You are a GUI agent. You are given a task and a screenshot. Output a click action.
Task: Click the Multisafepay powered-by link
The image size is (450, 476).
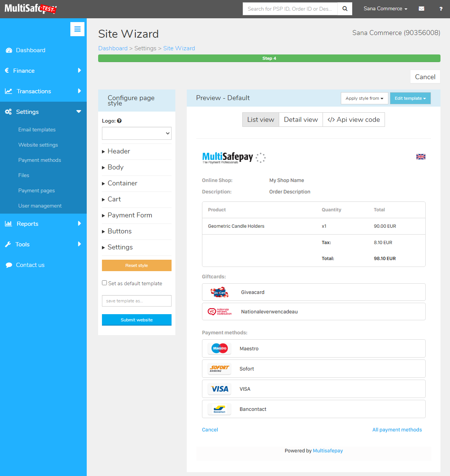tap(328, 450)
